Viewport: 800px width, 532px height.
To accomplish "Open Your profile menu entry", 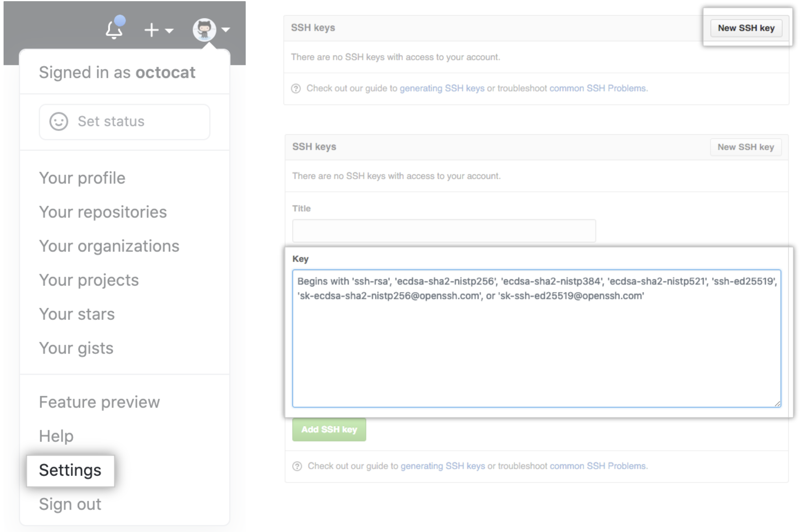I will click(82, 178).
